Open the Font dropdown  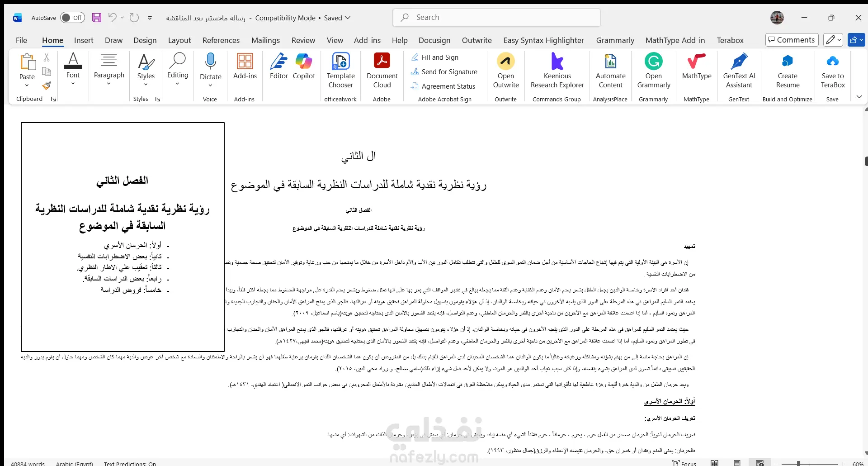point(73,84)
